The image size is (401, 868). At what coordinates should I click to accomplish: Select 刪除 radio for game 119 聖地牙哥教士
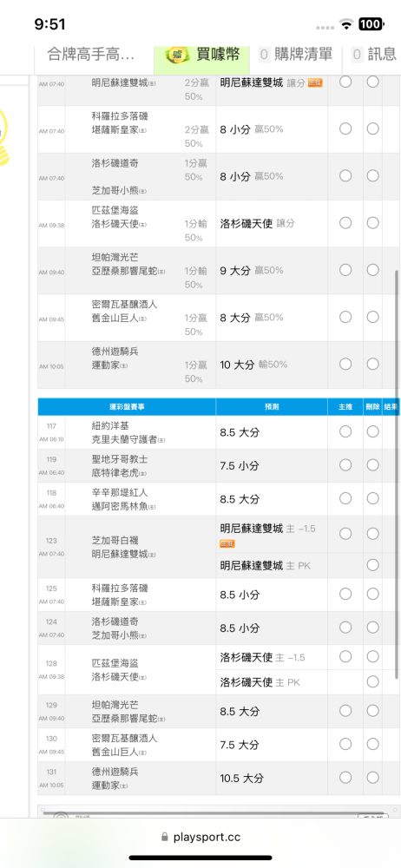coord(372,465)
